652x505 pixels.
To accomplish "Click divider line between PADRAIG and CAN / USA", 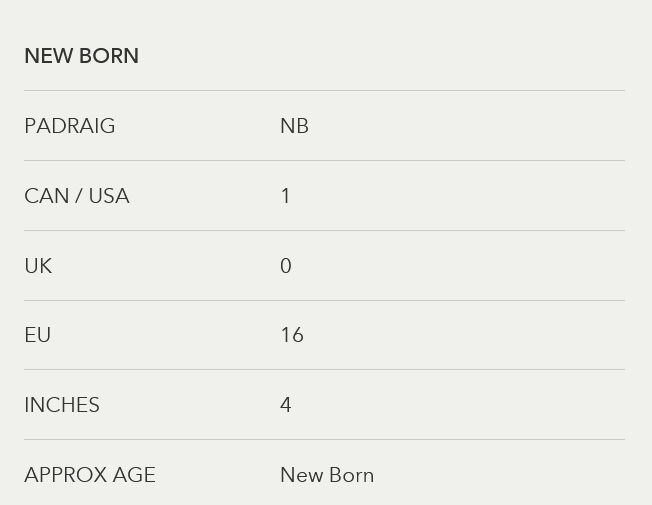I will [324, 160].
